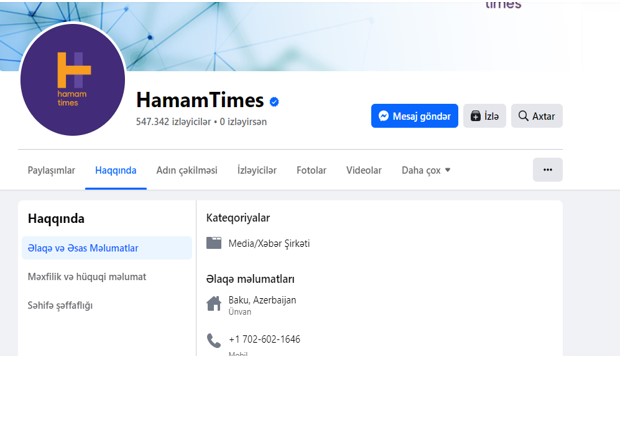
Task: Click the house address icon
Action: [x=214, y=304]
